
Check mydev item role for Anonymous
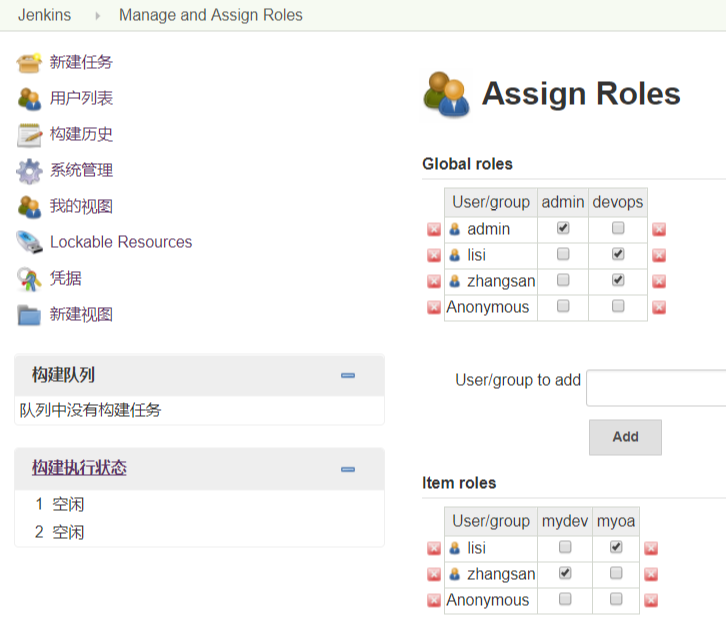pyautogui.click(x=565, y=598)
